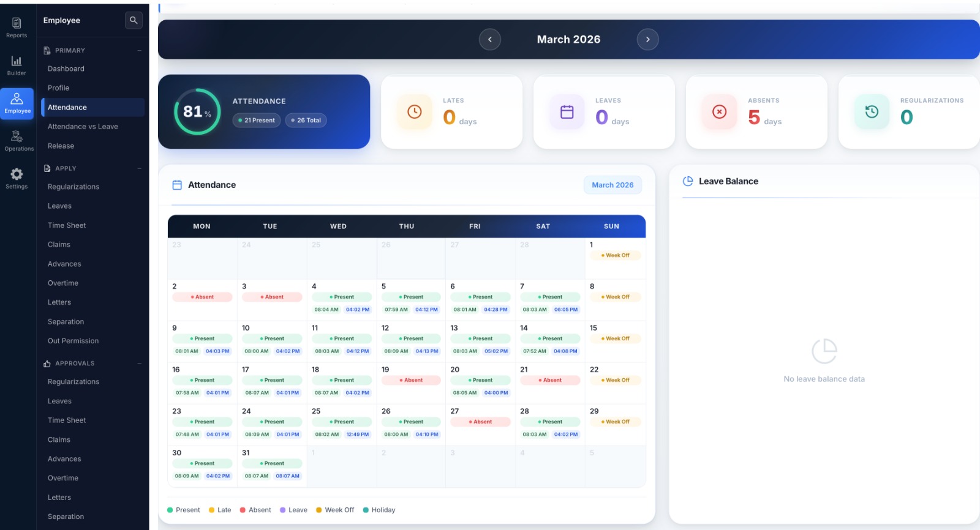Click the Absent tag on day 19

411,380
